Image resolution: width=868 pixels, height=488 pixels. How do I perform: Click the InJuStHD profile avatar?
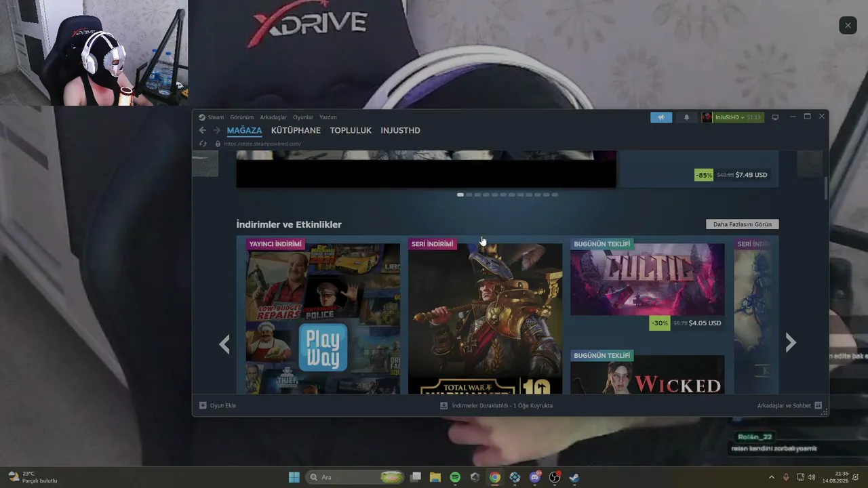pos(707,117)
